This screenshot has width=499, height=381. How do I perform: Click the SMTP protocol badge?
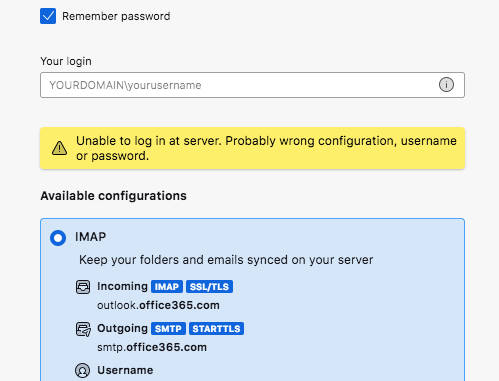(168, 329)
